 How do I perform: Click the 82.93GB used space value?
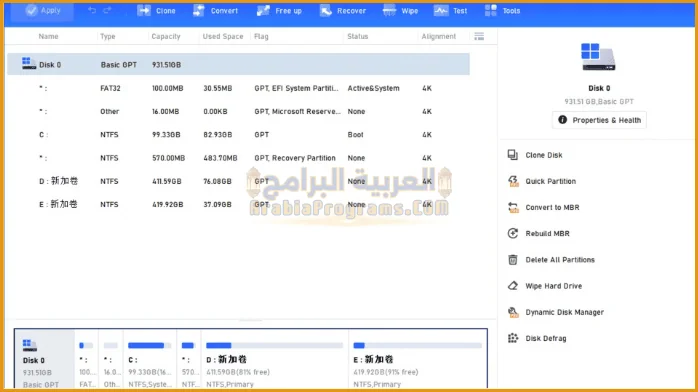pyautogui.click(x=218, y=134)
